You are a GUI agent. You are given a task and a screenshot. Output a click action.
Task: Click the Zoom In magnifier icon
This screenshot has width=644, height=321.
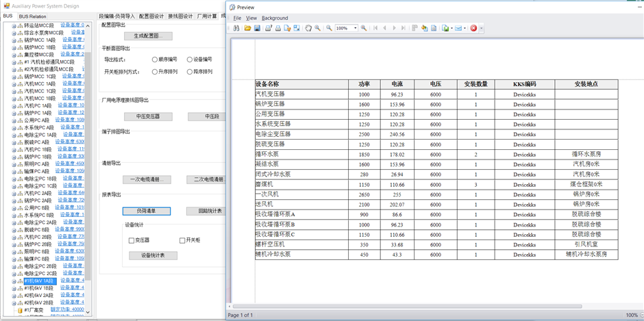(x=364, y=28)
